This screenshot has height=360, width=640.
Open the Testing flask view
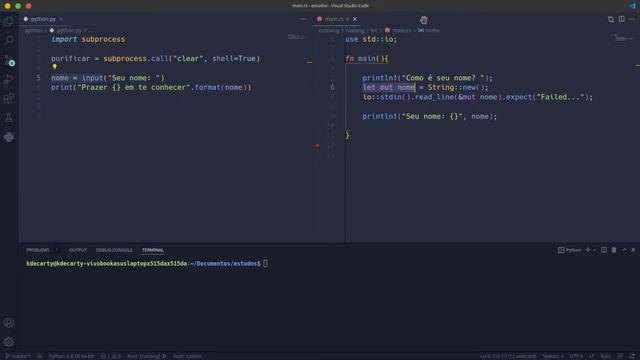tap(9, 118)
